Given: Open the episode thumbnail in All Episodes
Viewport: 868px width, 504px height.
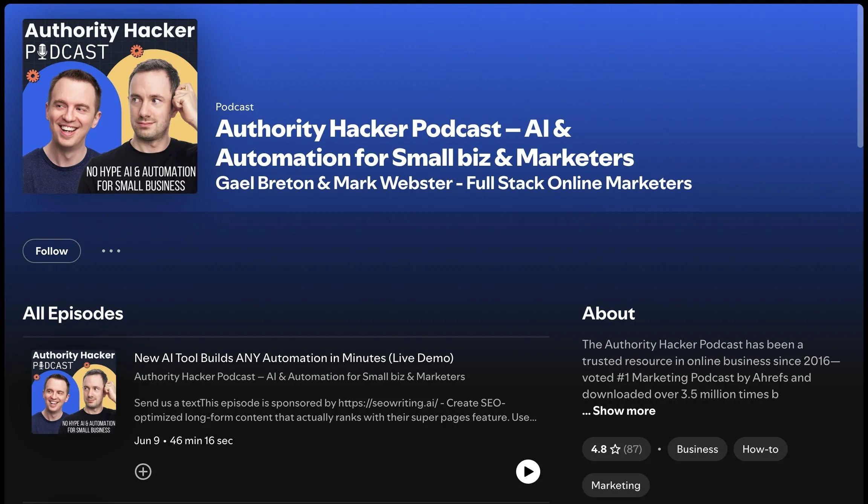Looking at the screenshot, I should tap(74, 392).
